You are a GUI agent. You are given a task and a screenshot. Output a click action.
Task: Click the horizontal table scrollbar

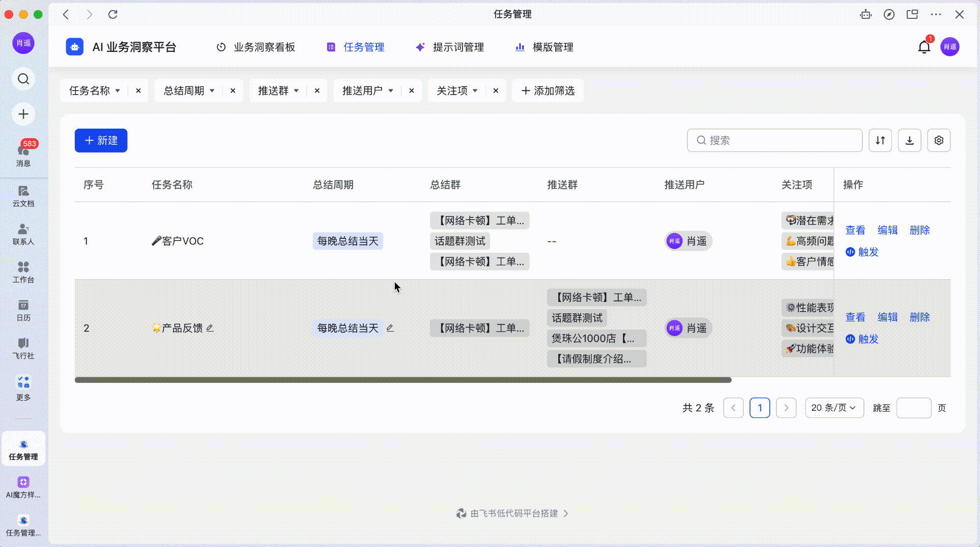402,380
